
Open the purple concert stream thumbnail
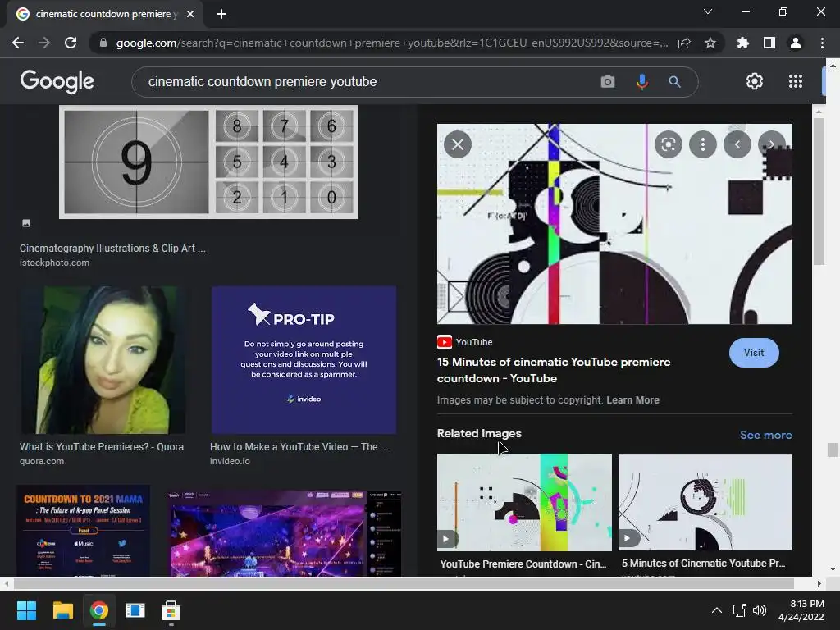click(285, 533)
